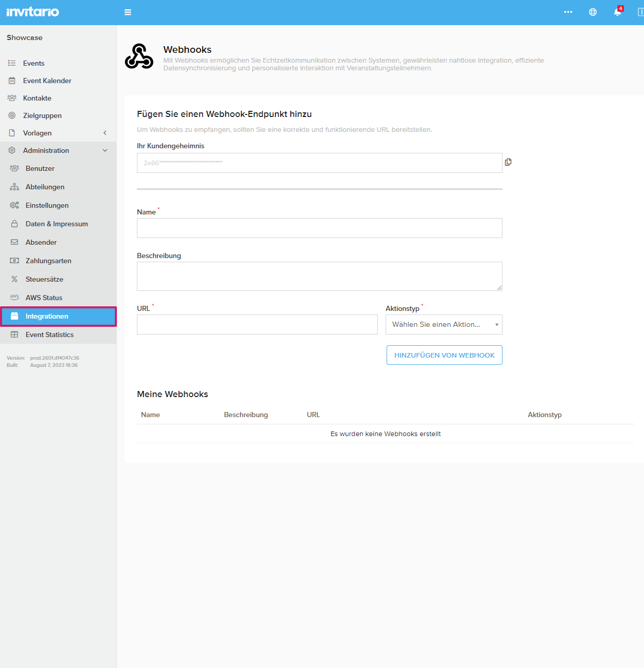
Task: Click the info icon at top right edge
Action: pyautogui.click(x=640, y=12)
